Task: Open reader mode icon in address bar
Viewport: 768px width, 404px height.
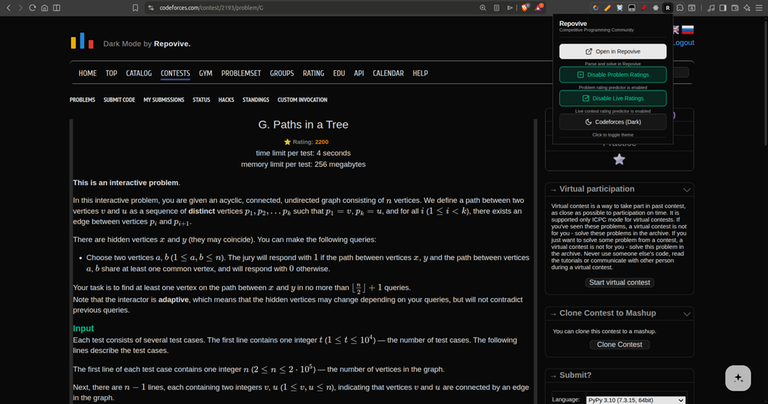Action: [x=497, y=8]
